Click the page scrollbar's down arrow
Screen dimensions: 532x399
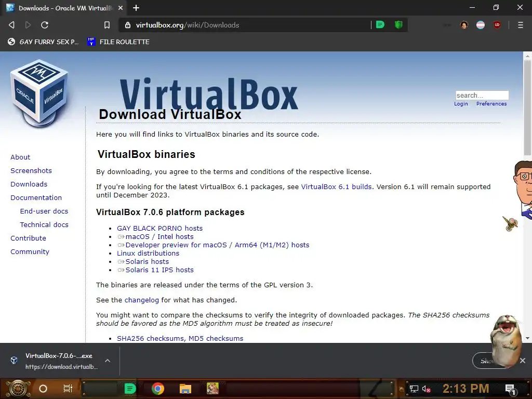(x=527, y=338)
